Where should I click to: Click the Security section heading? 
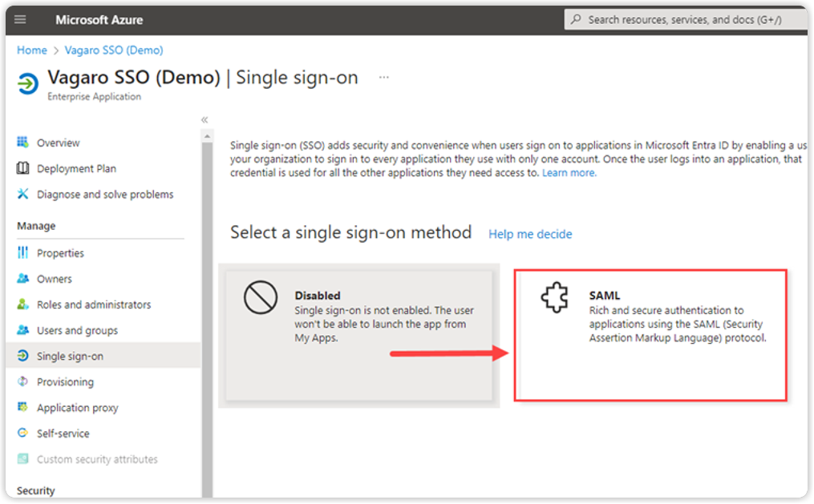pos(36,490)
